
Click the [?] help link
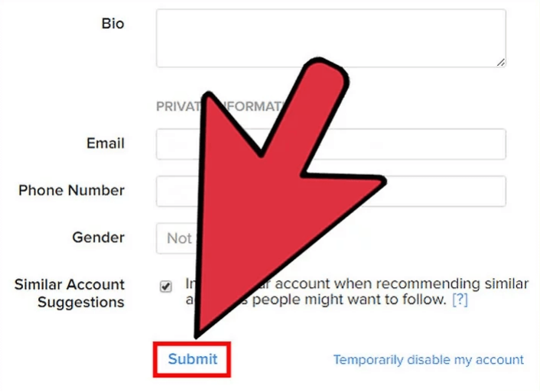[459, 300]
